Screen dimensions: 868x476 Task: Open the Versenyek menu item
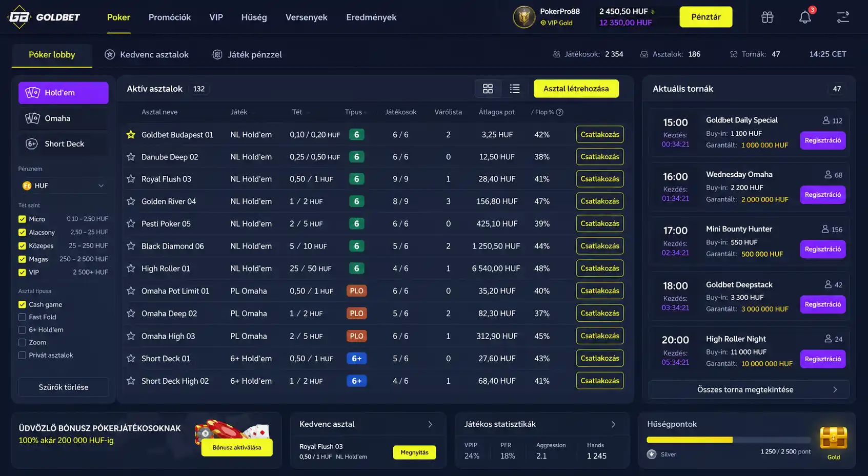[x=306, y=17]
